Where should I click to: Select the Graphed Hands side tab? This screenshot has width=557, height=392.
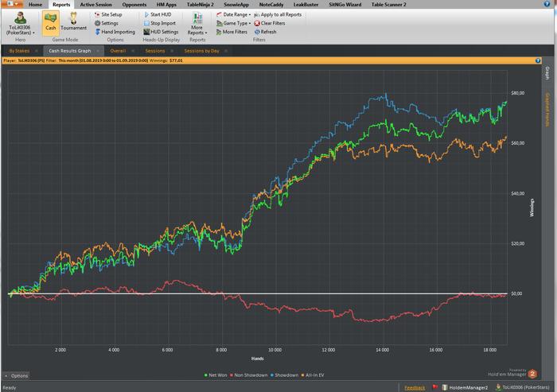[x=547, y=110]
